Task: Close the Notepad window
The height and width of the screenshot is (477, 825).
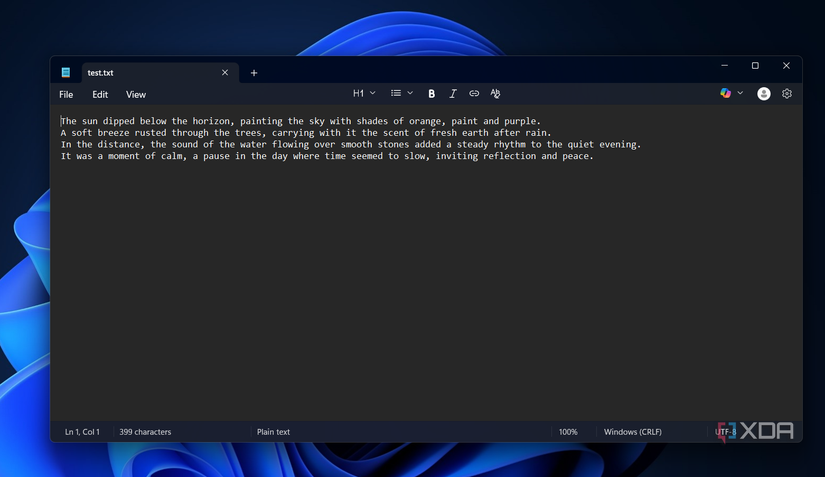Action: click(786, 66)
